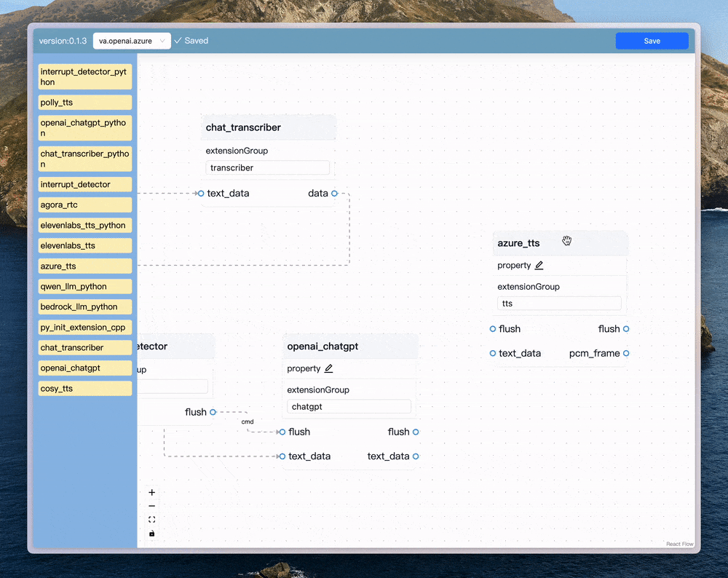Click azure_tts flush input handle
Viewport: 728px width, 578px height.
(493, 329)
